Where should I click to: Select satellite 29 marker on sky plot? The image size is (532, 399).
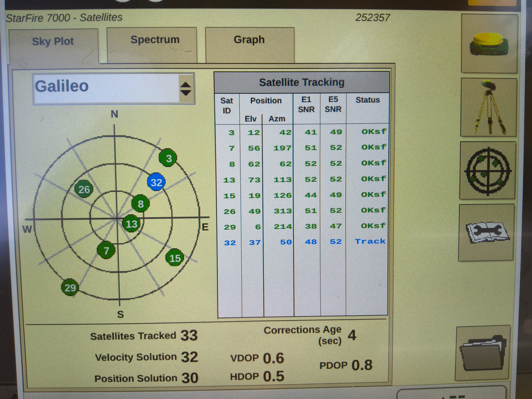coord(70,287)
